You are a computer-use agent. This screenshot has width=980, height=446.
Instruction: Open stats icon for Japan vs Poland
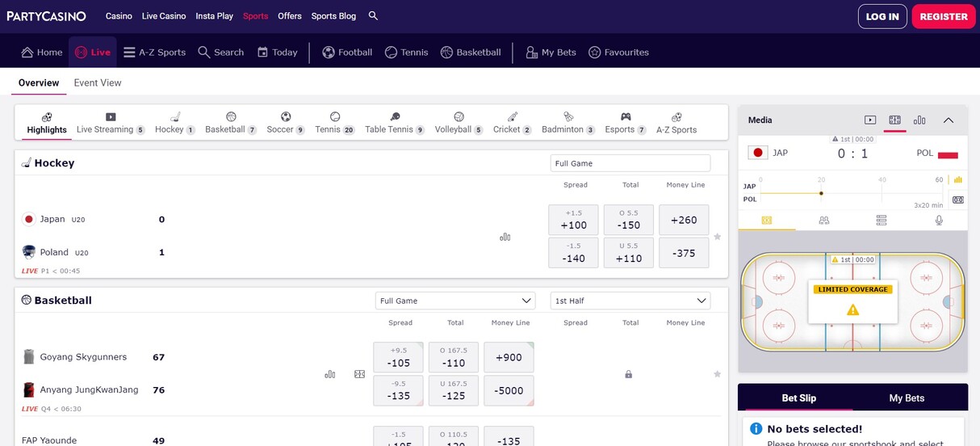coord(505,237)
